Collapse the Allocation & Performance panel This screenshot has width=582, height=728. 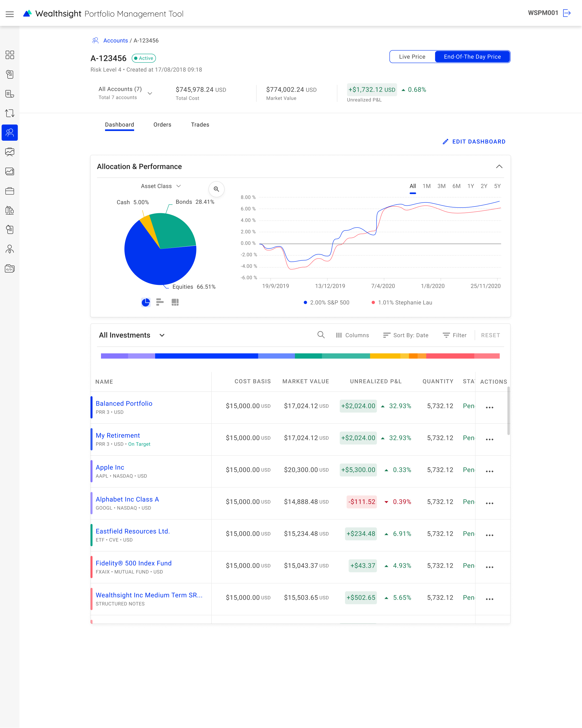coord(499,167)
